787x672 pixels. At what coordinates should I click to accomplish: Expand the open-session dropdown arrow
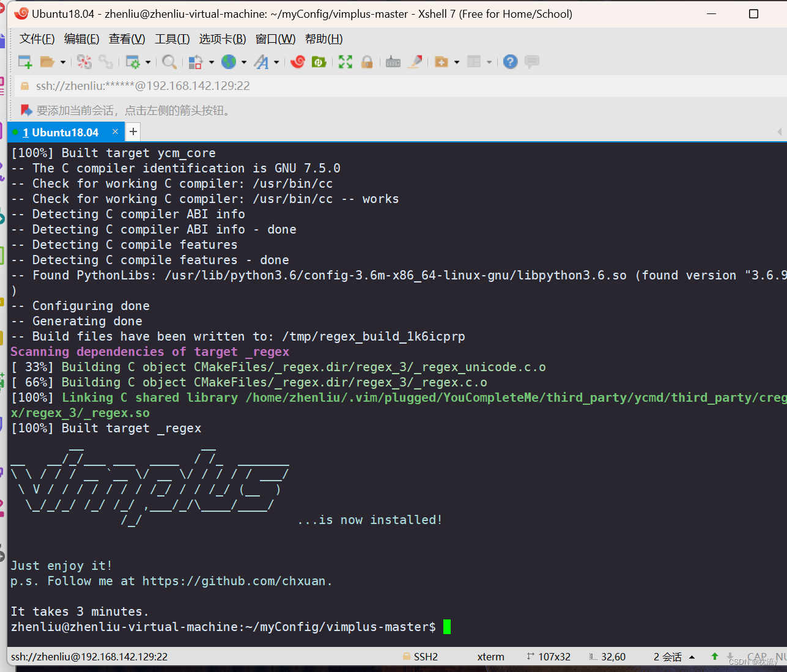click(x=62, y=61)
